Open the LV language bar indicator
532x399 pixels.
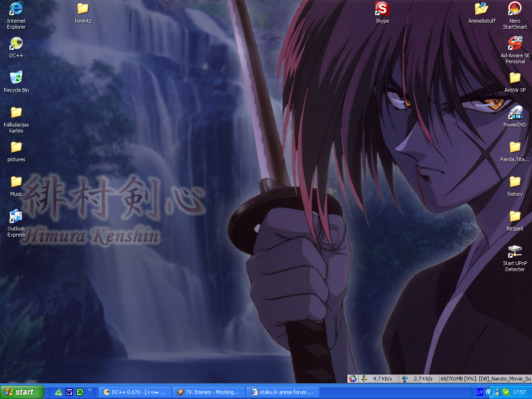click(480, 392)
